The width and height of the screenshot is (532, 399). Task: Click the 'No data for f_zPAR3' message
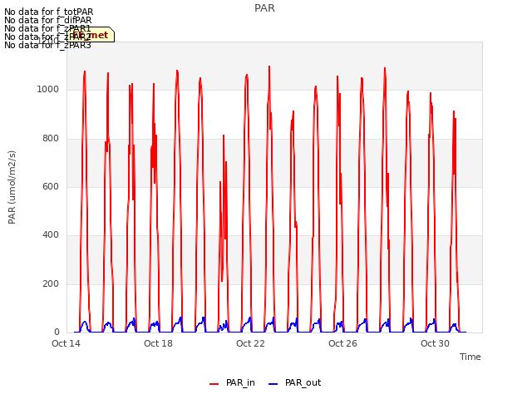[47, 45]
